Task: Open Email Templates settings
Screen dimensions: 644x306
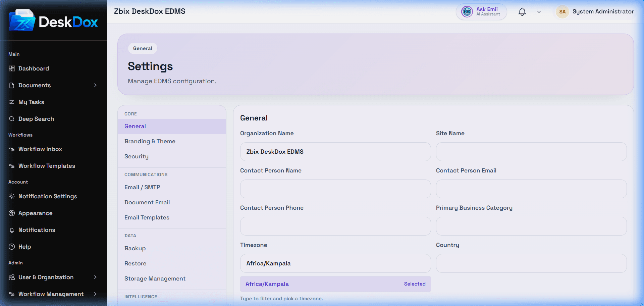Action: pyautogui.click(x=172, y=217)
